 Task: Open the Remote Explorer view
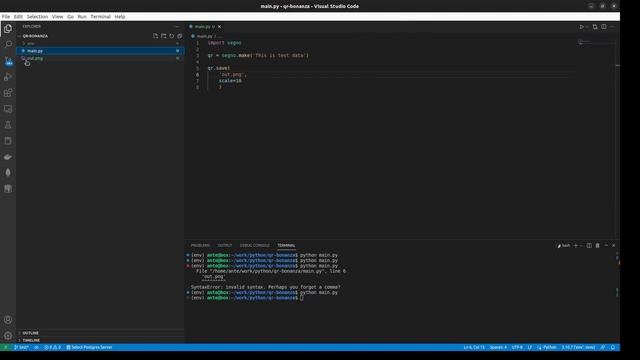(8, 109)
